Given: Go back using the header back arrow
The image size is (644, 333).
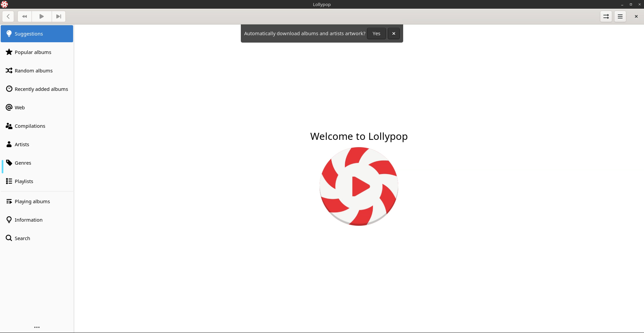Looking at the screenshot, I should [x=8, y=16].
